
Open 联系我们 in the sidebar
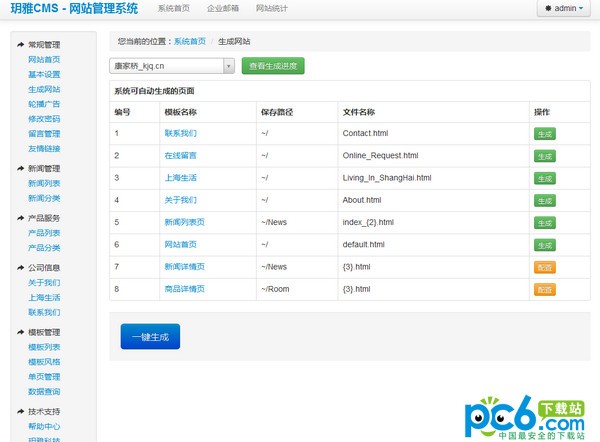coord(44,312)
